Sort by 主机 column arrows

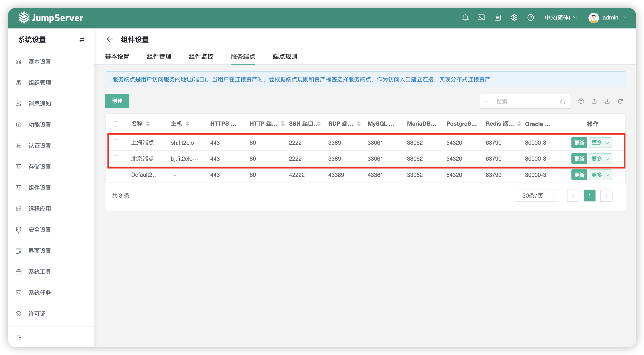[188, 124]
